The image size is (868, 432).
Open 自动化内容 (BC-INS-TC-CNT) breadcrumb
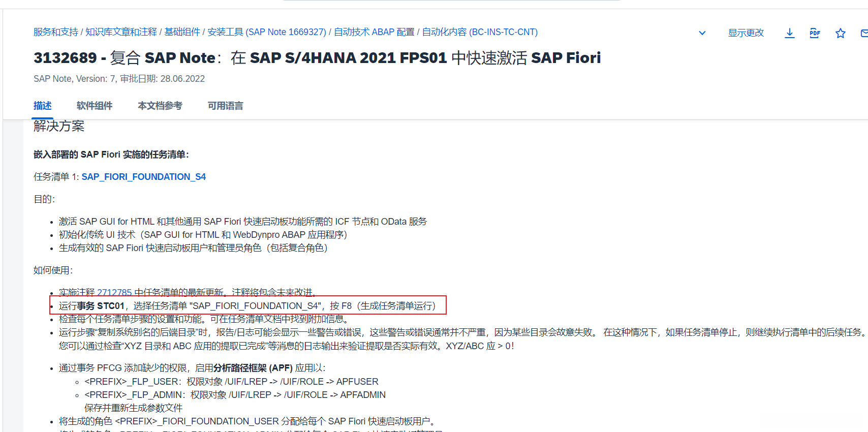[480, 32]
